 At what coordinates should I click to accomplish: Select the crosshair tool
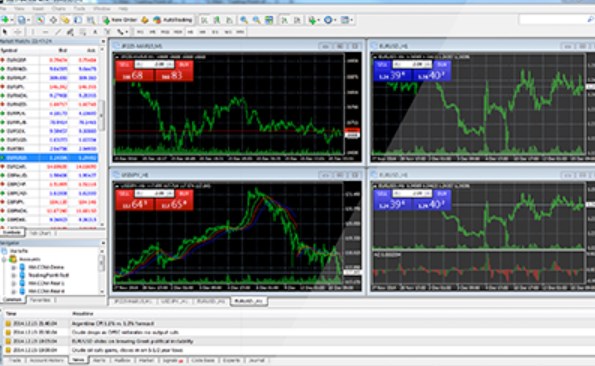click(x=17, y=32)
